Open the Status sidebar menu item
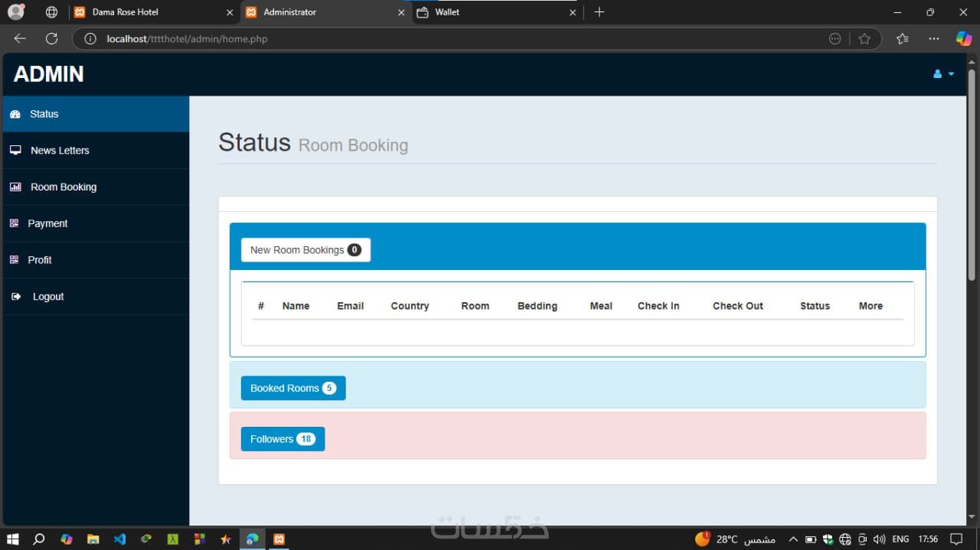This screenshot has height=550, width=980. pyautogui.click(x=96, y=114)
